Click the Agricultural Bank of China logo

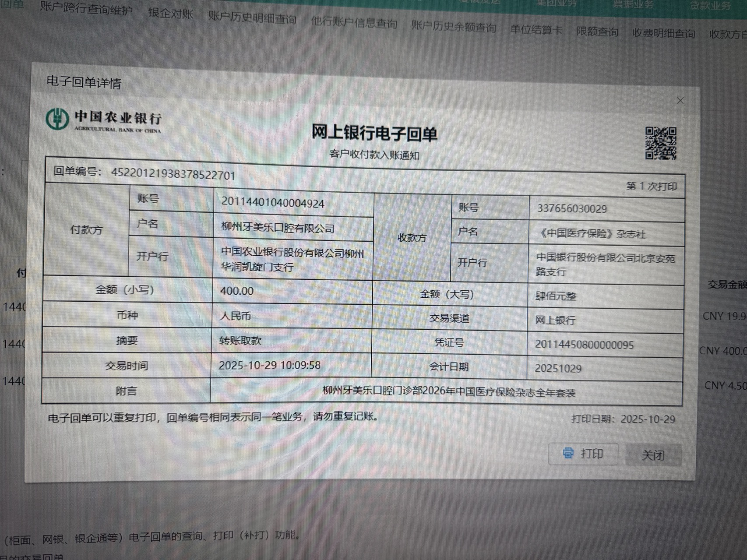(57, 119)
